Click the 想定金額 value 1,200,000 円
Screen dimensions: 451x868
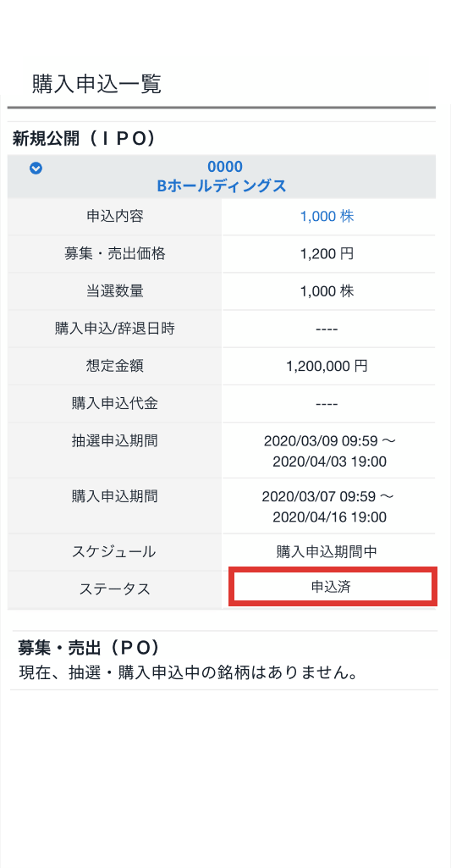(x=327, y=366)
